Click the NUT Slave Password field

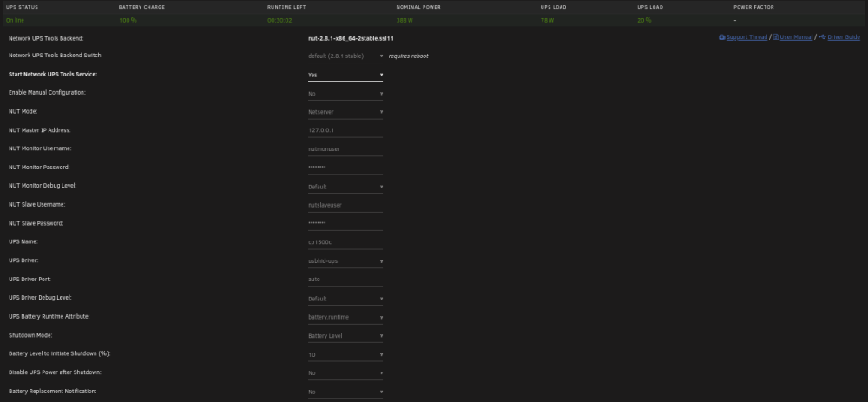(x=345, y=224)
